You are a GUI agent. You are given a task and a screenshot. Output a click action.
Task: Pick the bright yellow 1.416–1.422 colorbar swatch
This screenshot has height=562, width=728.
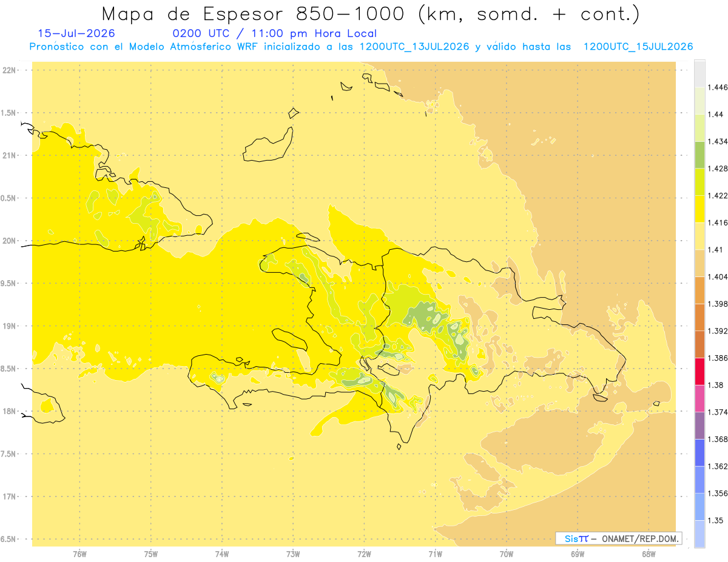[x=699, y=209]
